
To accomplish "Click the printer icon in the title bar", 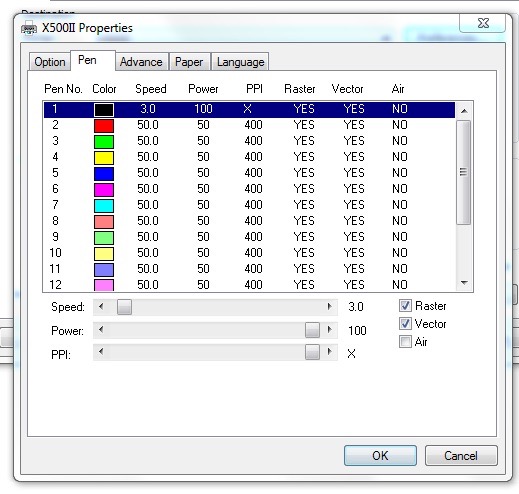I will click(x=29, y=28).
